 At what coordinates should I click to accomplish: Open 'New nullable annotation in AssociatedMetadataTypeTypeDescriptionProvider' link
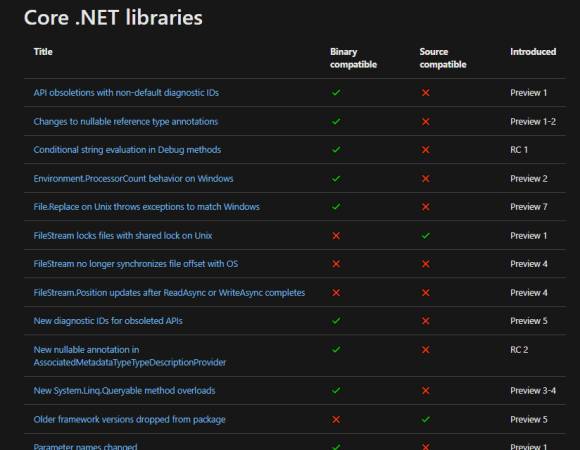coord(129,356)
